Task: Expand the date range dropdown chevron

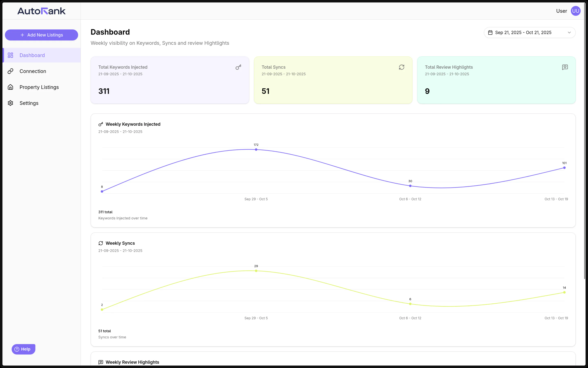Action: click(569, 32)
